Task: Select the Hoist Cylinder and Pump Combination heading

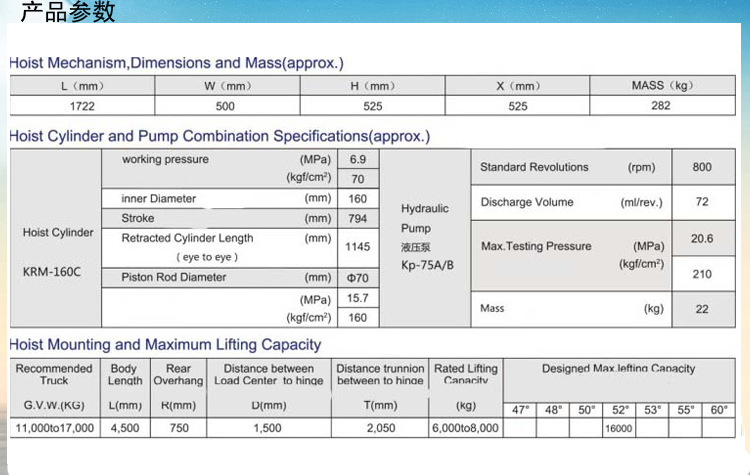Action: click(219, 136)
